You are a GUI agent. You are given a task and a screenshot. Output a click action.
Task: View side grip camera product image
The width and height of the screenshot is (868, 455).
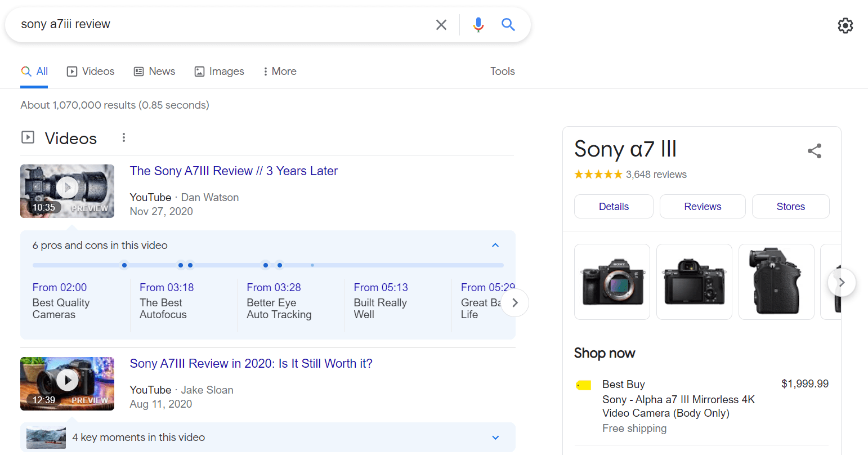[776, 282]
